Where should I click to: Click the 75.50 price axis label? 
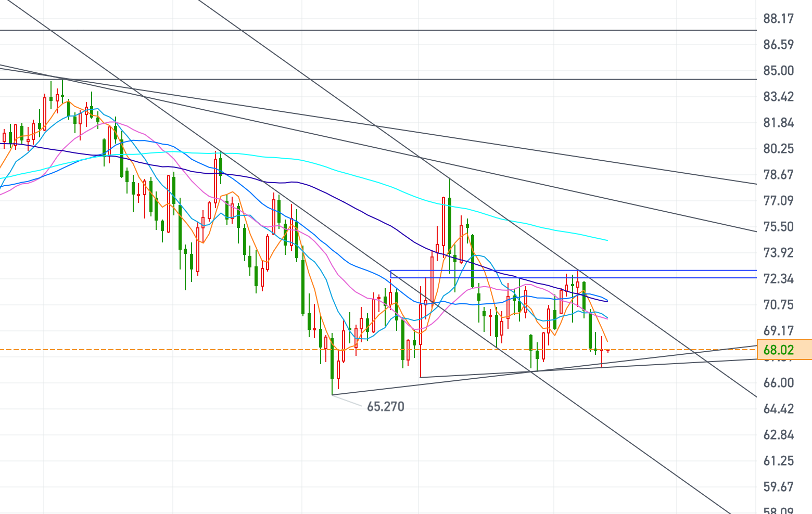pos(778,227)
